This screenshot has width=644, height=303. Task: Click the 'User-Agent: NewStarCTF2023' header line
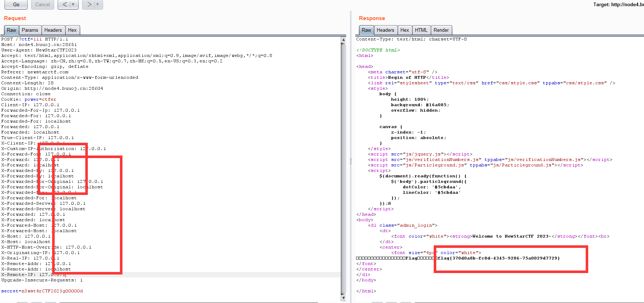(39, 50)
